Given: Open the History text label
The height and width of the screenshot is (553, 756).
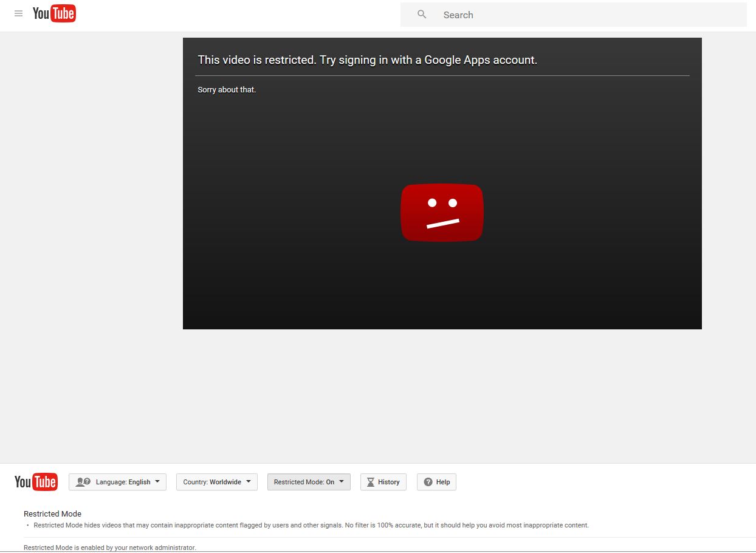Looking at the screenshot, I should [x=388, y=482].
